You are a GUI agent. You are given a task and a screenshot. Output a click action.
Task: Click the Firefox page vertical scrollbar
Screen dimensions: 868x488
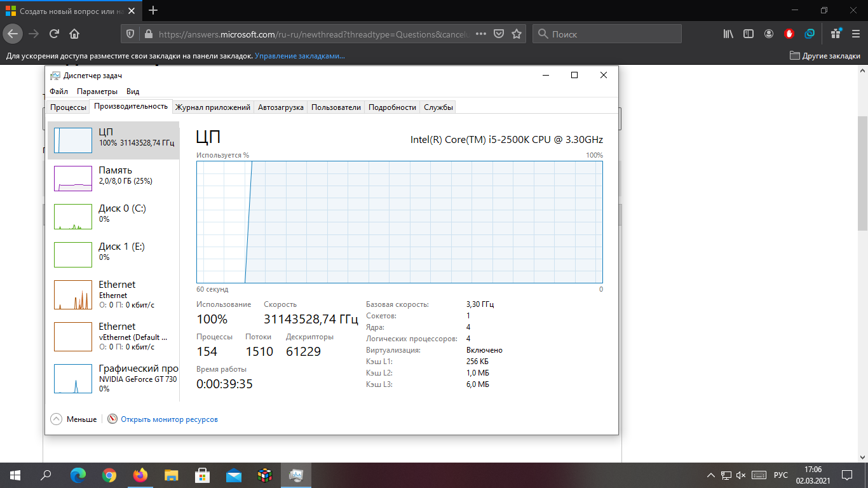[862, 173]
